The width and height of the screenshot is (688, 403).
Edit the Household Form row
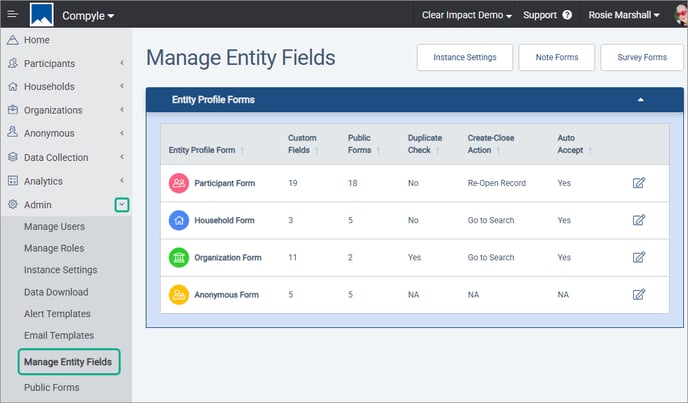(x=639, y=220)
